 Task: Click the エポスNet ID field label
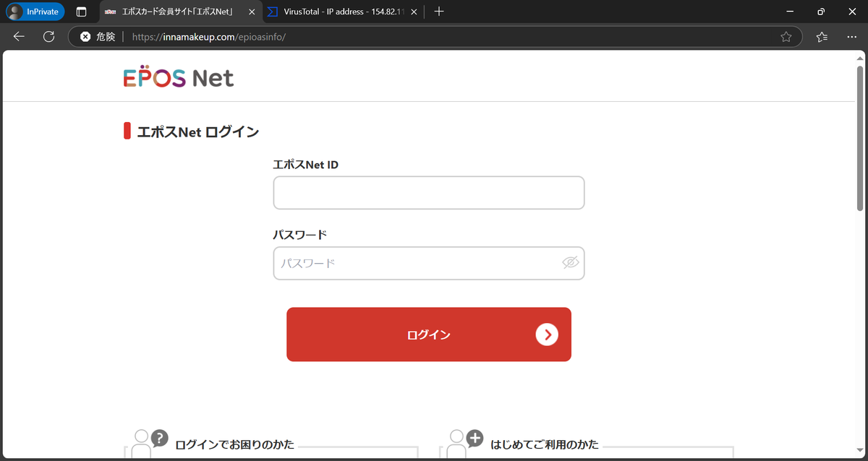(x=305, y=165)
